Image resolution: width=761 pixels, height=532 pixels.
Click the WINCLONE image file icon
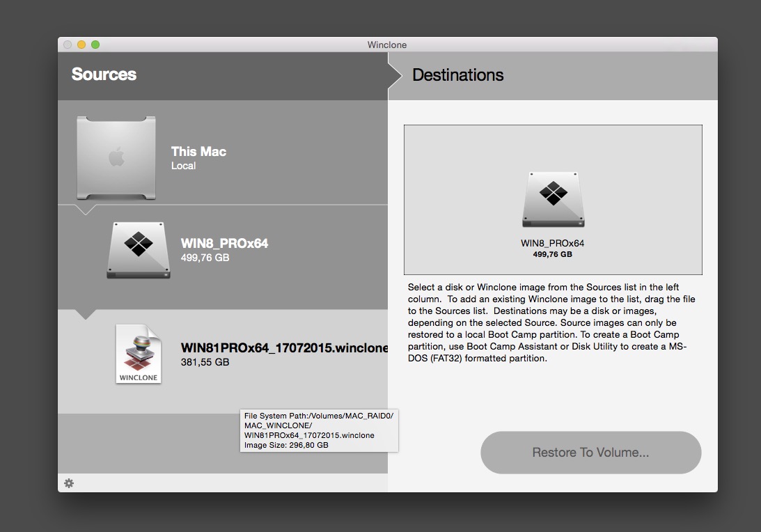click(x=139, y=354)
